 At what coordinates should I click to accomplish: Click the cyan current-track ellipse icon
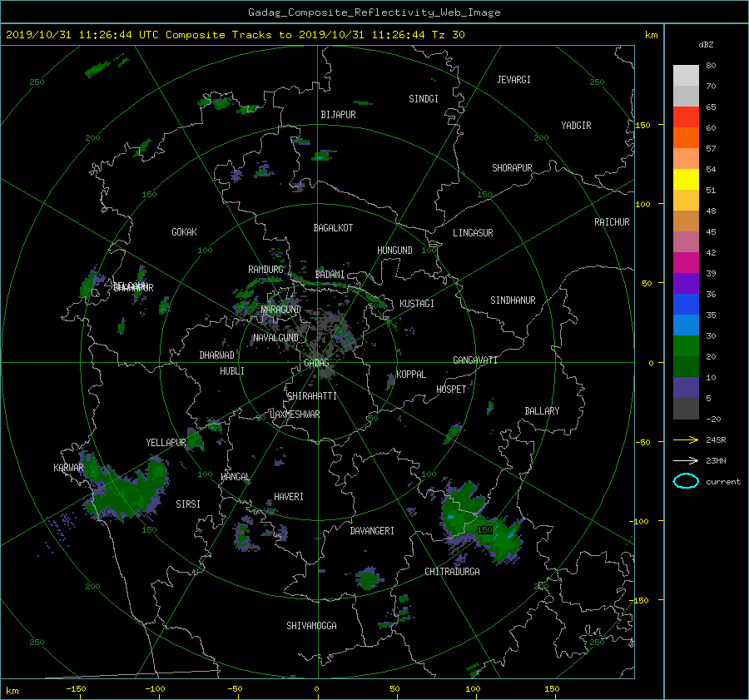[x=686, y=481]
